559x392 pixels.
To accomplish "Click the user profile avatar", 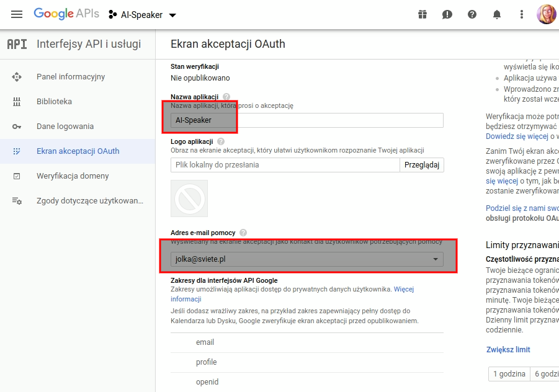I will point(547,15).
